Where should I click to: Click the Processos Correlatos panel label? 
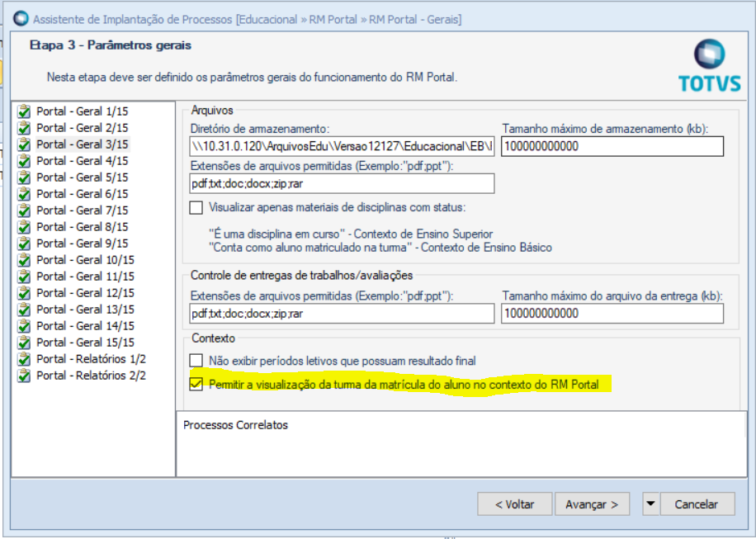[x=235, y=425]
